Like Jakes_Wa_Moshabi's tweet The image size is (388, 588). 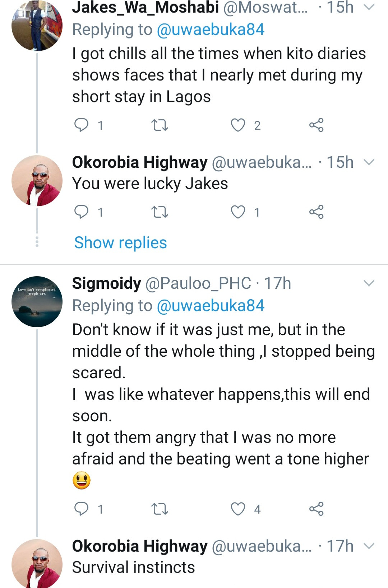(x=238, y=125)
